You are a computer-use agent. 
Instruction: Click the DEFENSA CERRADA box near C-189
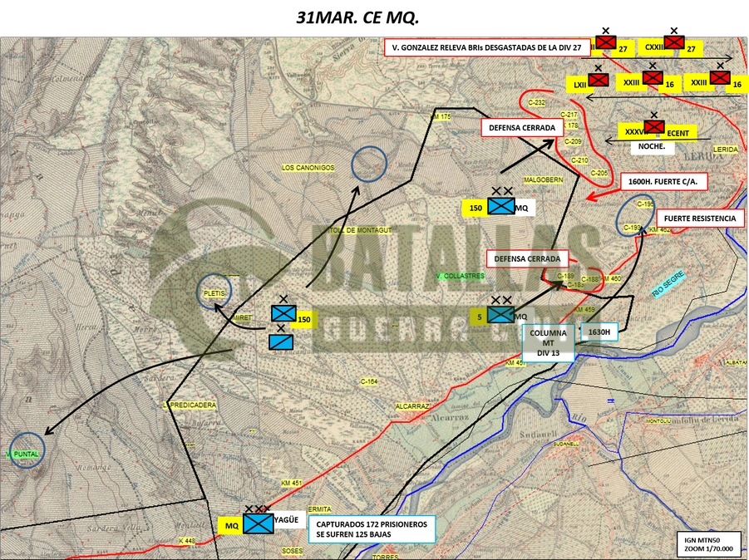pos(527,258)
